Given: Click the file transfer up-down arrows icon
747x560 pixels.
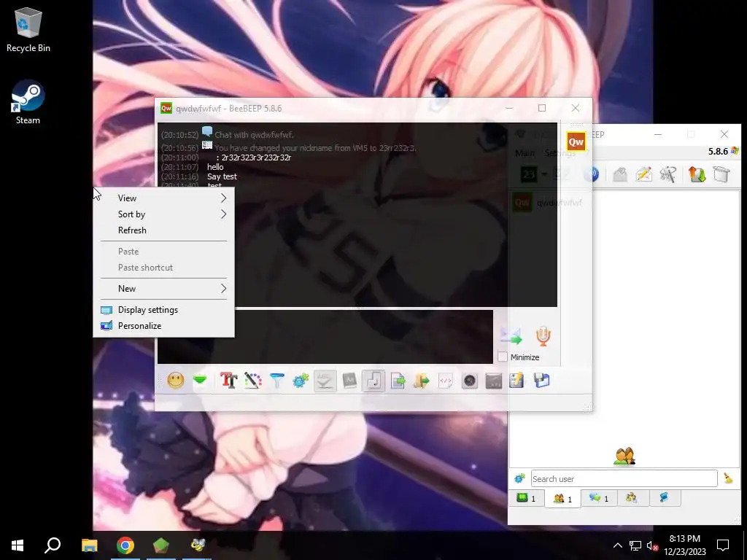Looking at the screenshot, I should click(x=697, y=174).
